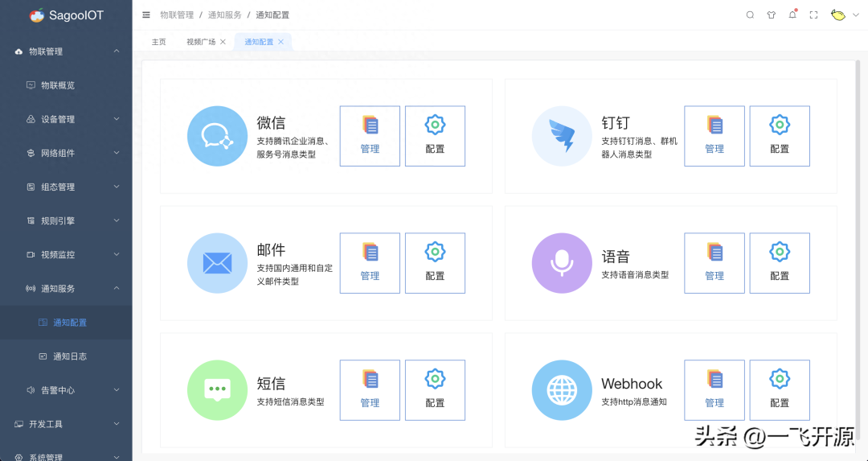Expand 告警中心 sidebar menu
The height and width of the screenshot is (461, 868).
[66, 390]
